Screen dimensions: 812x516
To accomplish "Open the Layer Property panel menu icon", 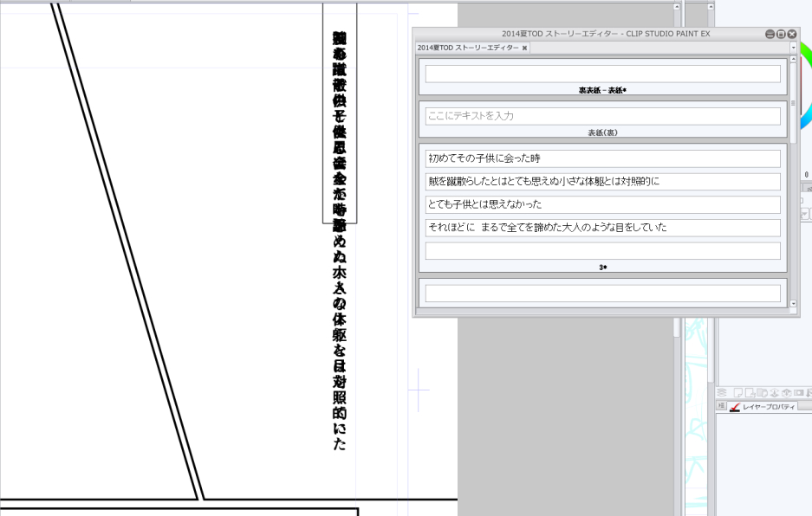I will click(721, 406).
